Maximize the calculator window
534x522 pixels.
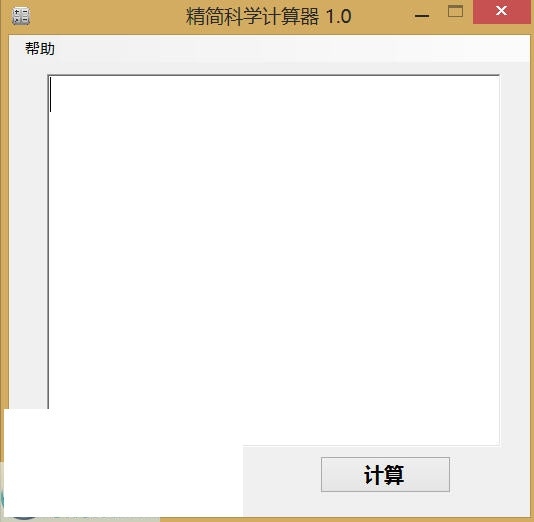tap(455, 12)
